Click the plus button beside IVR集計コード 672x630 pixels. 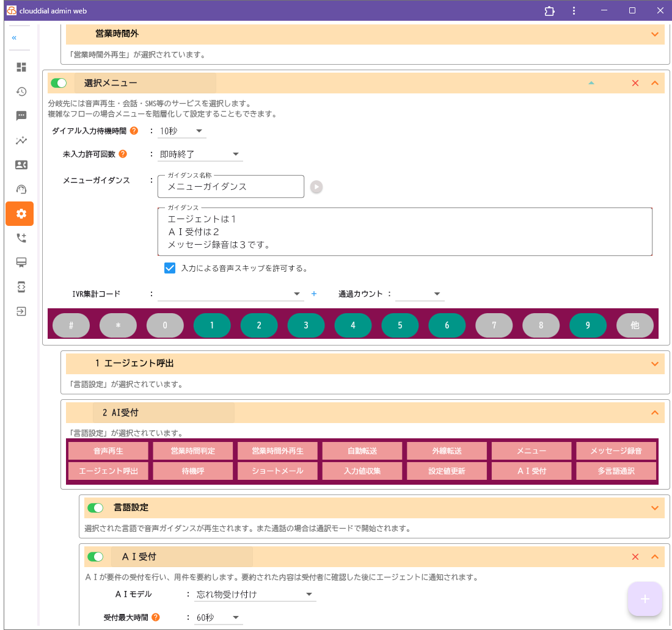click(314, 294)
